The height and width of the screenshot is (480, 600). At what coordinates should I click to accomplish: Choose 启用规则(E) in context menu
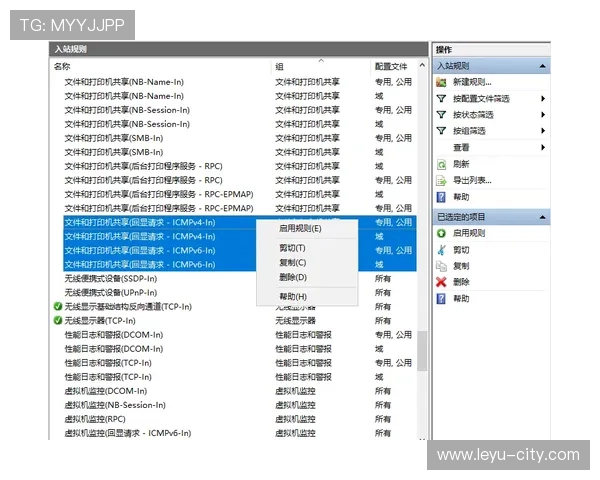300,229
